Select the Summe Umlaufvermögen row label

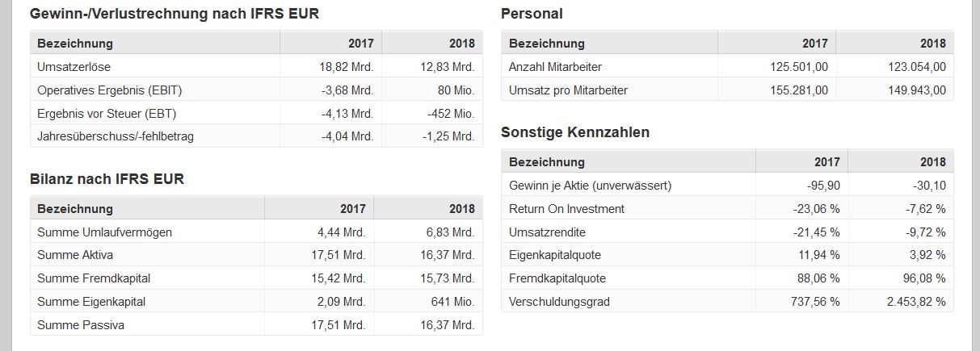click(x=104, y=232)
